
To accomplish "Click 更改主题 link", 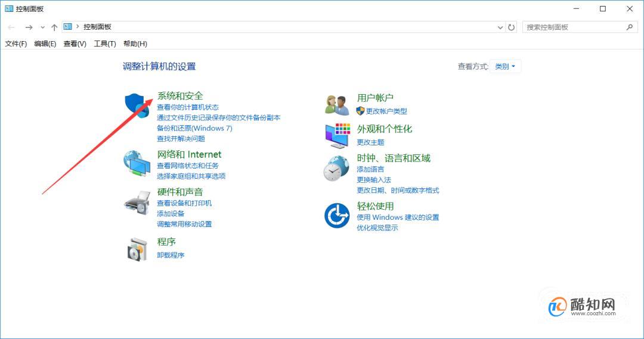I will pos(370,142).
